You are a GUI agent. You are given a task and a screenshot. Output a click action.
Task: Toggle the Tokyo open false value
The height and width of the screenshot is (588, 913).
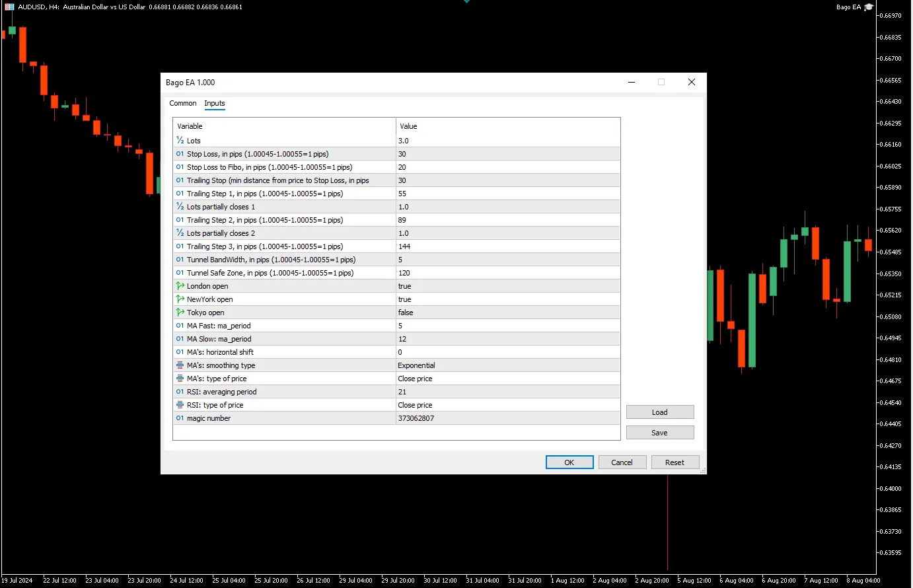tap(507, 312)
